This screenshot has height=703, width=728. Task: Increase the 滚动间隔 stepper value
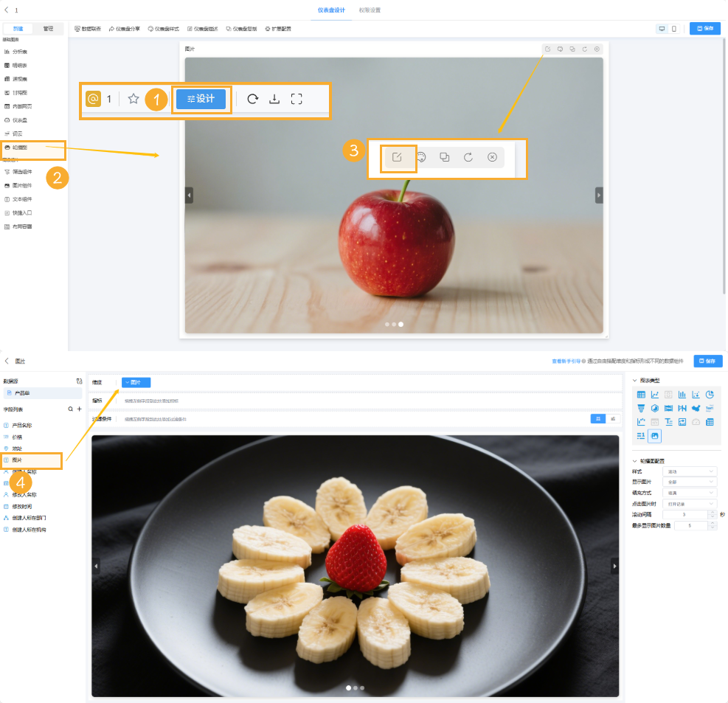coord(712,512)
